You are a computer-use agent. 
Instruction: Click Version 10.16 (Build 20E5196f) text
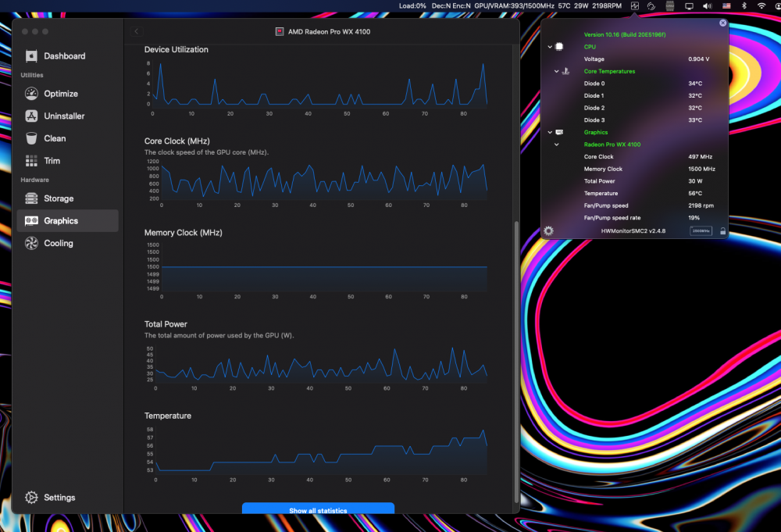(x=625, y=35)
